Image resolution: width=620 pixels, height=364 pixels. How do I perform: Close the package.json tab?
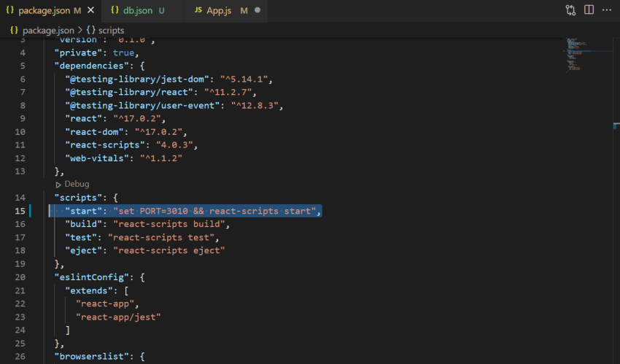tap(91, 10)
